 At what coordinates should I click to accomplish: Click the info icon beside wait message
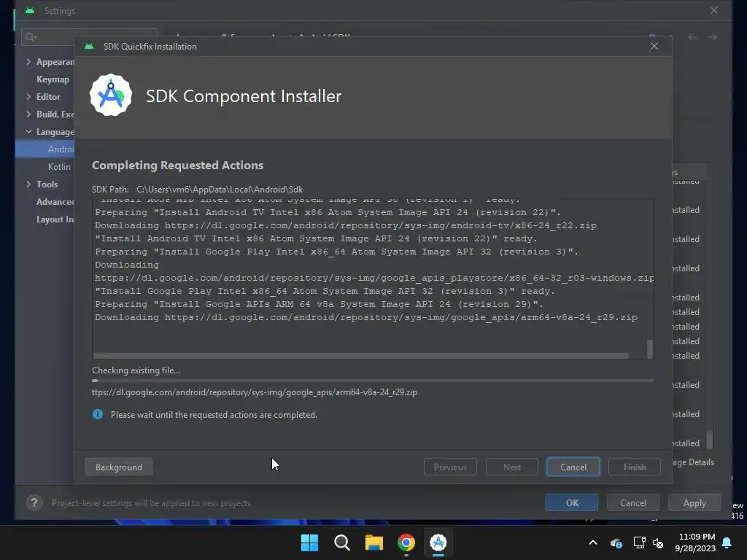[98, 414]
